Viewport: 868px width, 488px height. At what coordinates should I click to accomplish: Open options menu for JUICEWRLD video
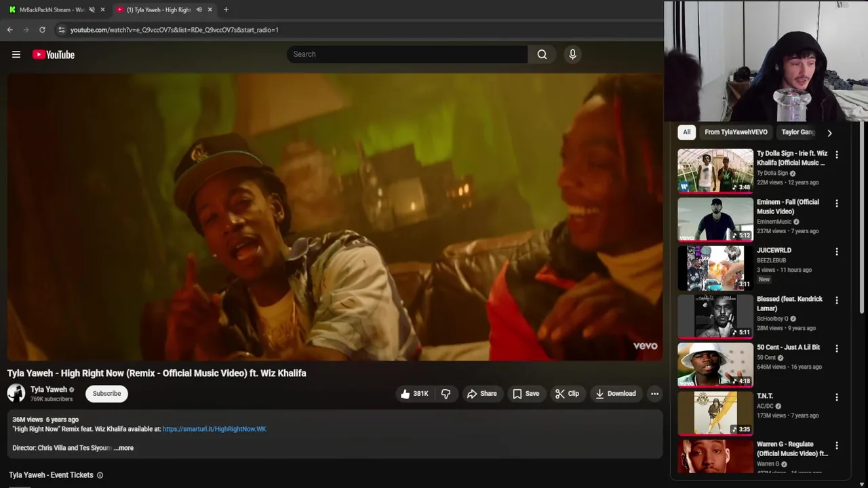[x=837, y=251]
